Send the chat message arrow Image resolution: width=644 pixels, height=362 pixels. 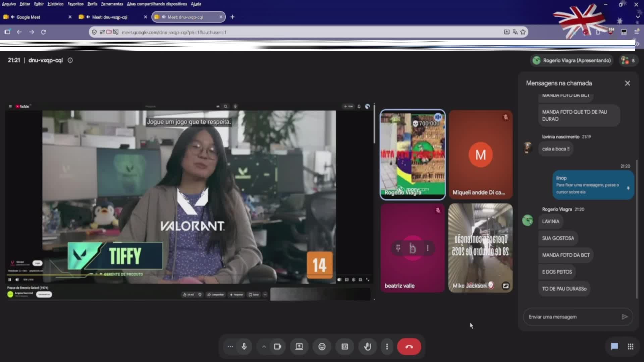(x=625, y=317)
